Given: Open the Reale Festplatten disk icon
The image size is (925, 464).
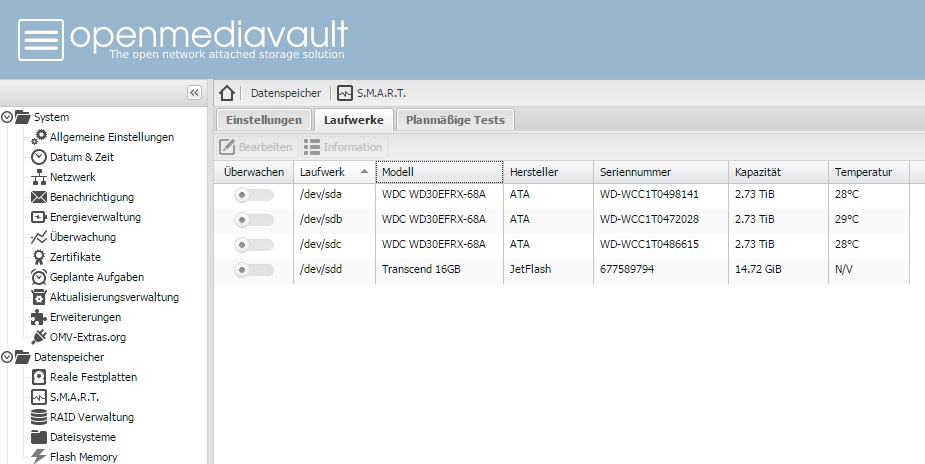Looking at the screenshot, I should pyautogui.click(x=39, y=377).
